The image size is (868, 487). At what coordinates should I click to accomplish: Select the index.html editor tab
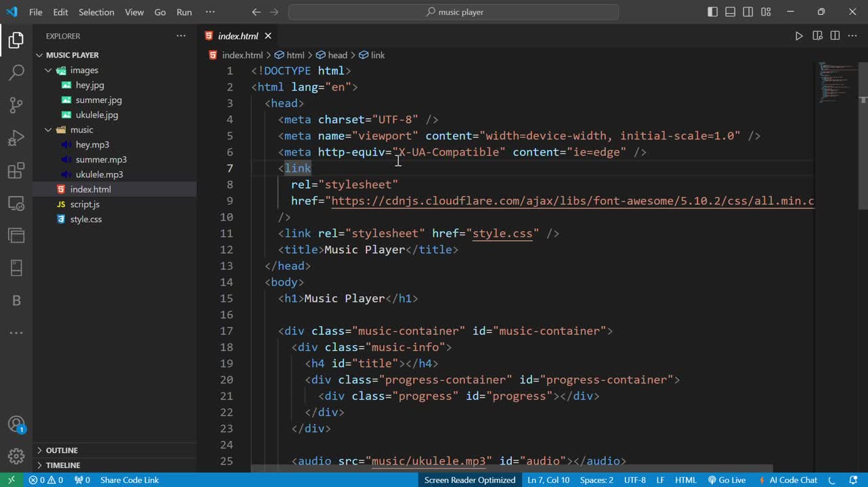click(238, 36)
